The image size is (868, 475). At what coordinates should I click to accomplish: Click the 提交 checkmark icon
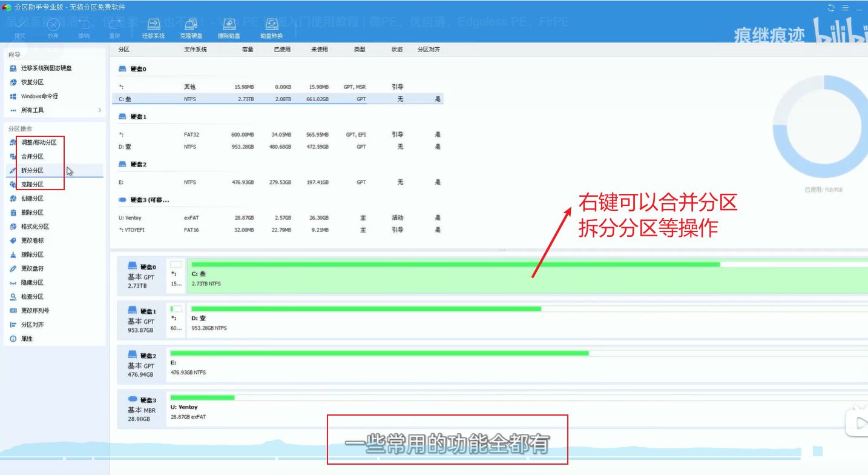pos(20,25)
